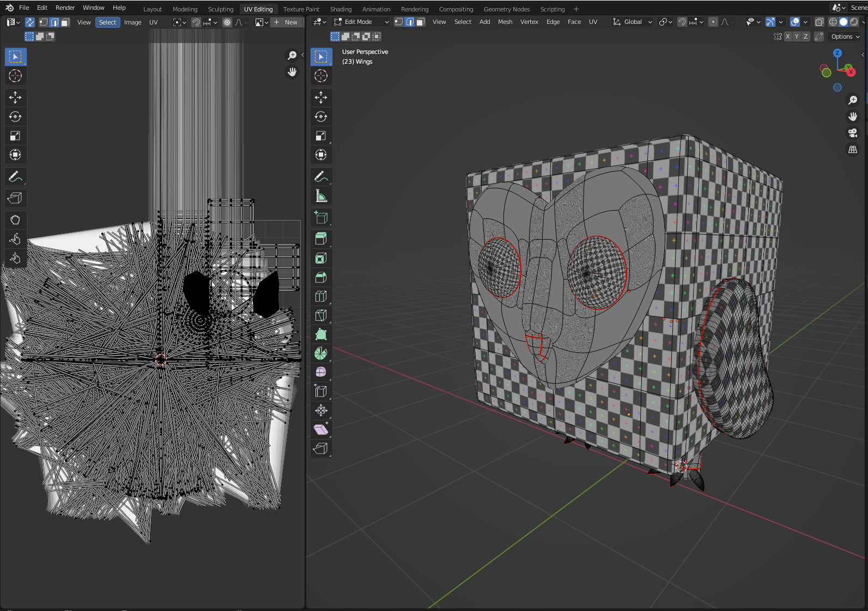Select the Rotate tool in 3D viewport
Screen dimensions: 868x611
tap(321, 117)
